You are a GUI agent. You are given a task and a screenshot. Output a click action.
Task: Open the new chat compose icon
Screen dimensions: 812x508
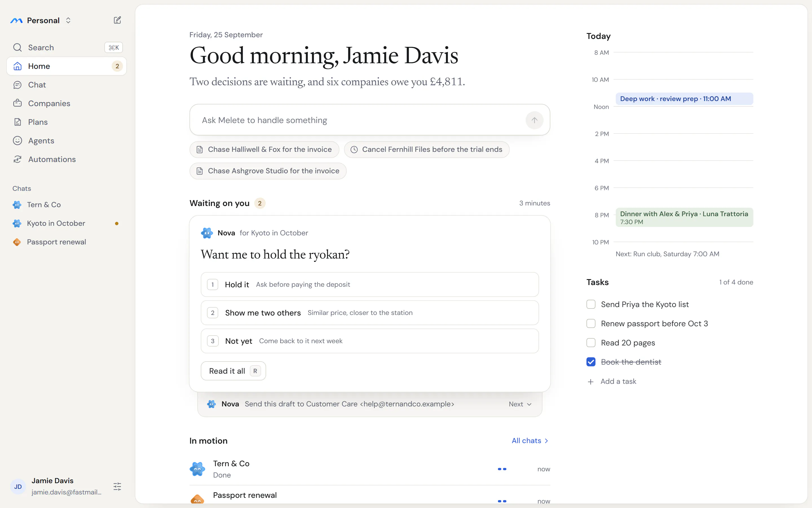point(117,20)
